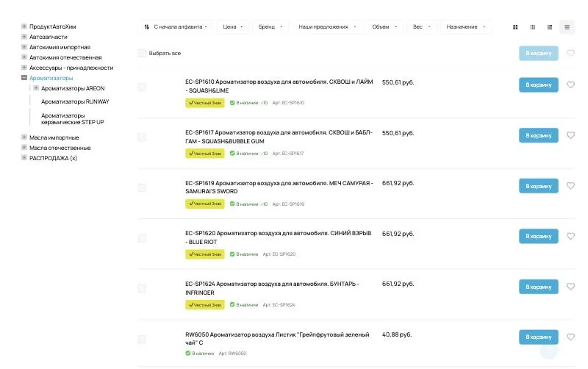588x369 pixels.
Task: Click Честный Знак badge on EC-SP1619
Action: click(205, 204)
